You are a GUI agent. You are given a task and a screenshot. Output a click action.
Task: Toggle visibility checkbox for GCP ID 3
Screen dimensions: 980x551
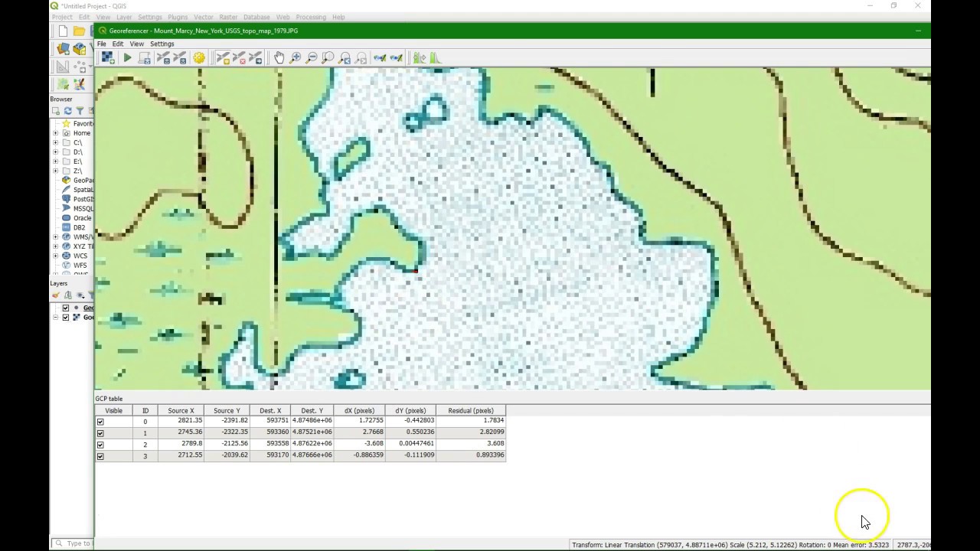(100, 456)
